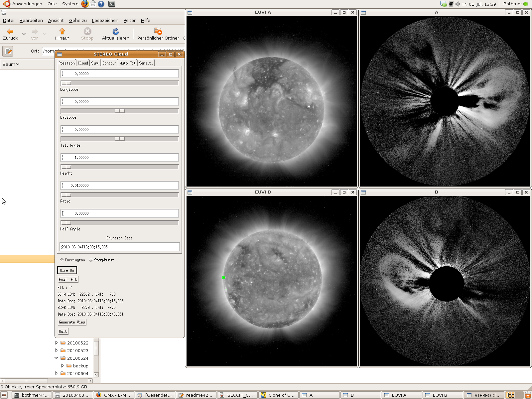Open the EUVI B window menu icon
The image size is (532, 399).
pos(190,193)
